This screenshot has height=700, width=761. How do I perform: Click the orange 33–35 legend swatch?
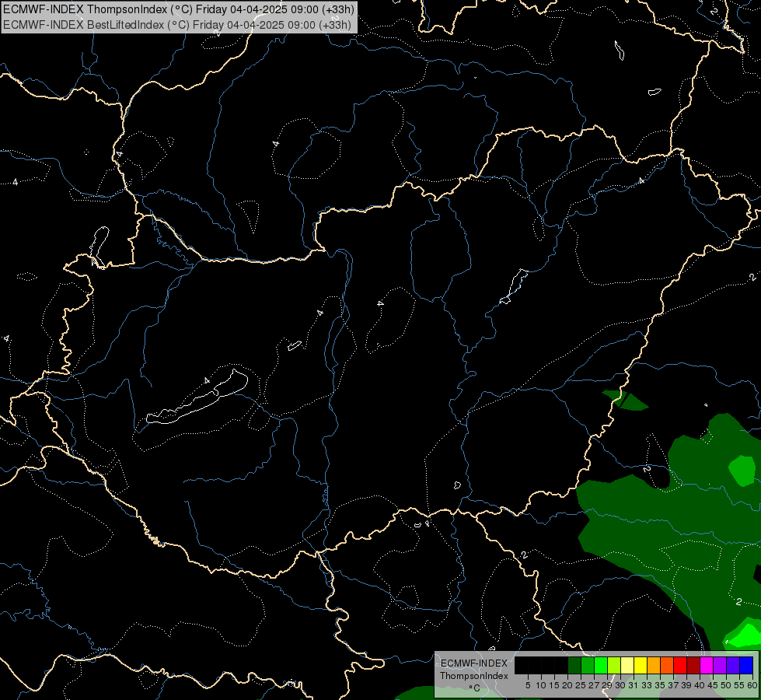pyautogui.click(x=654, y=665)
